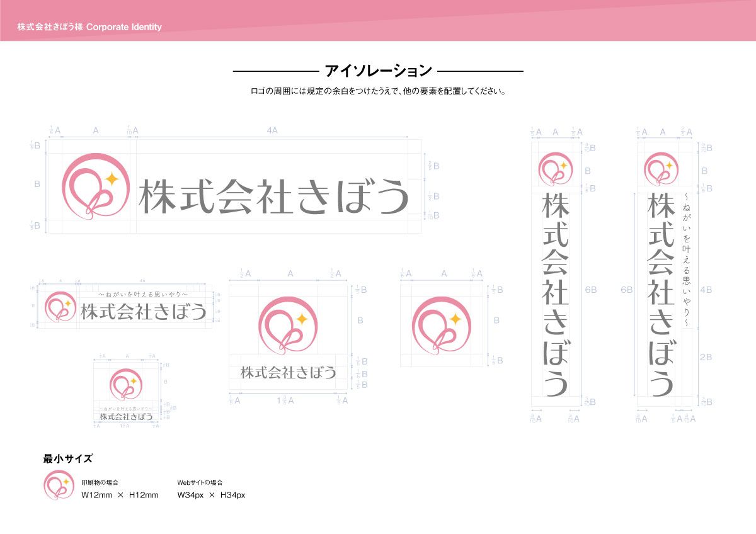Select the header text 株式会社きぼう様 Corporate Identity

[x=89, y=27]
